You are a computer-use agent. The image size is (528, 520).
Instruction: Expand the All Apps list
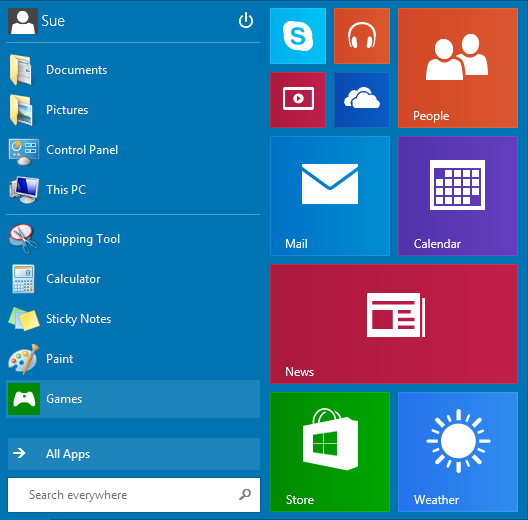[x=134, y=454]
